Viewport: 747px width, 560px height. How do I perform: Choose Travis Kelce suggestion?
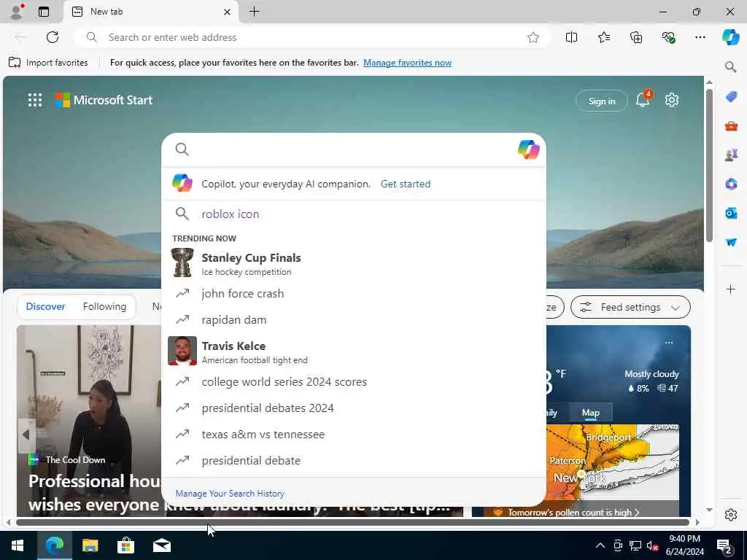354,351
